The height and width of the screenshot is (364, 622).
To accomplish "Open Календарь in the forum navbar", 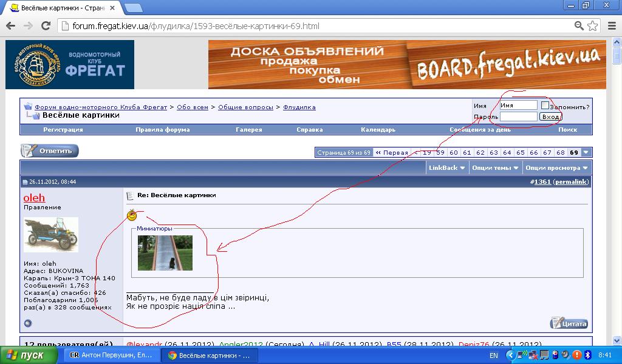I will click(378, 129).
